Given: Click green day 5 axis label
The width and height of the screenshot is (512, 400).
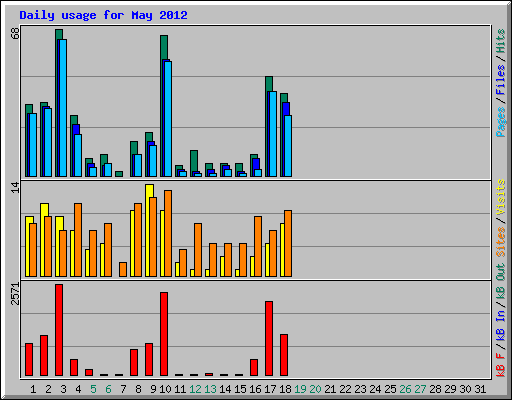Looking at the screenshot, I should click(x=93, y=389).
